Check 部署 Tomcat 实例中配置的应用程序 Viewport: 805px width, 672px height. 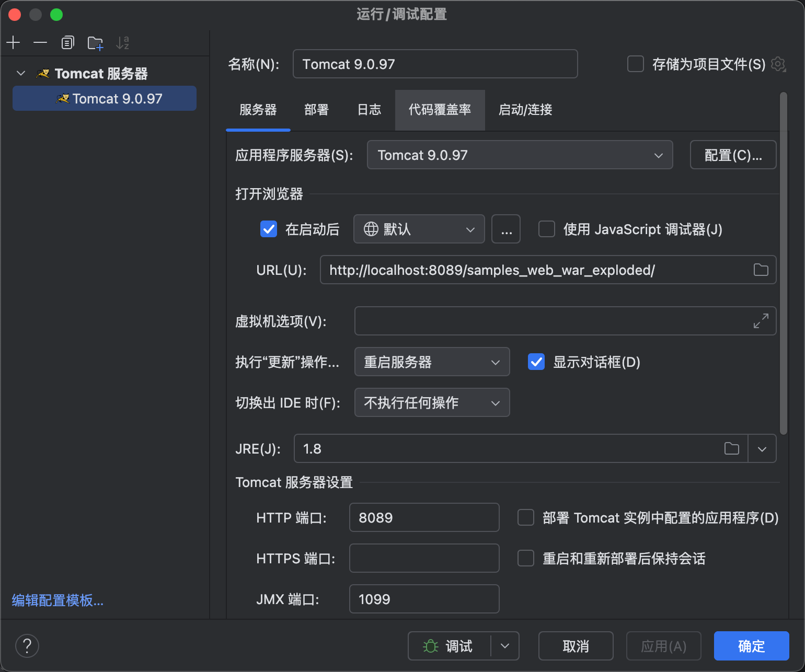(526, 517)
